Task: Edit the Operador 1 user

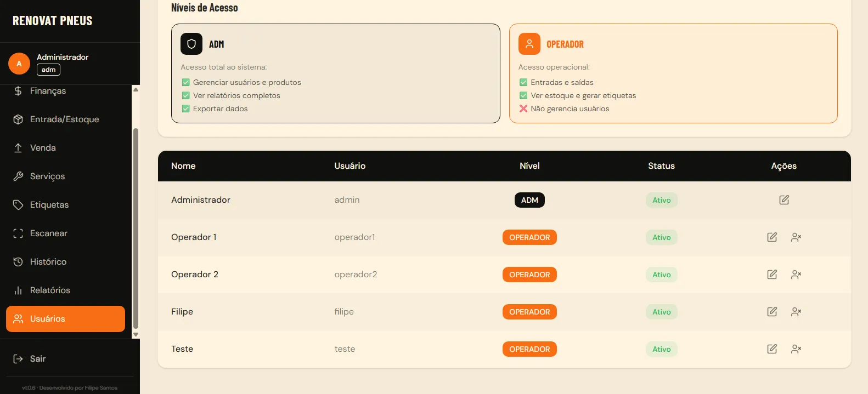Action: click(772, 237)
